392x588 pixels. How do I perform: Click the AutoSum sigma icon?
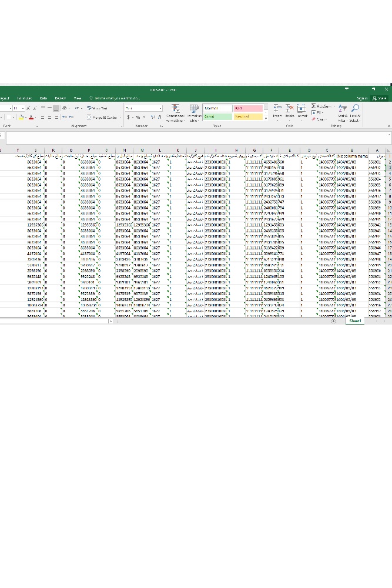pyautogui.click(x=314, y=106)
